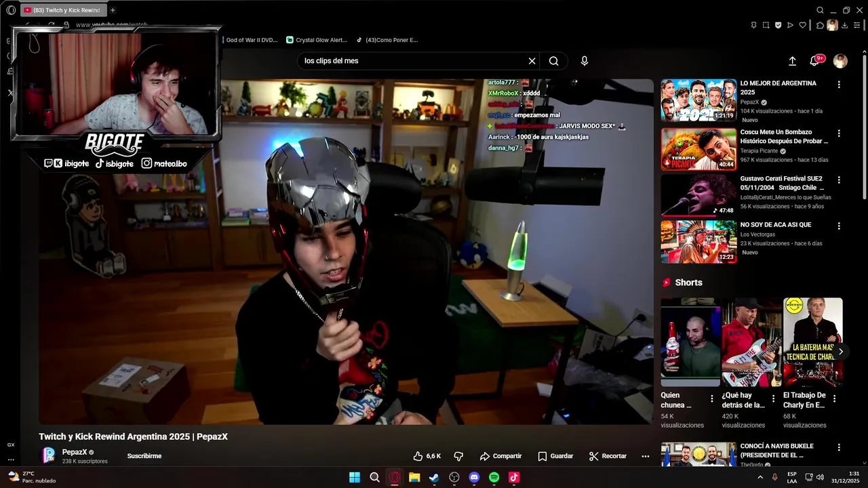
Task: Open Opera profile picture in toolbar
Action: [x=832, y=25]
